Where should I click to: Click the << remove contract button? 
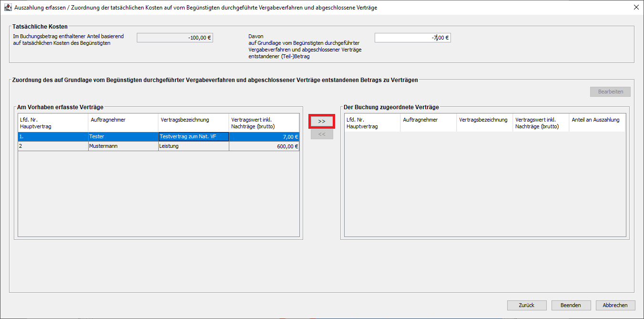click(x=322, y=134)
